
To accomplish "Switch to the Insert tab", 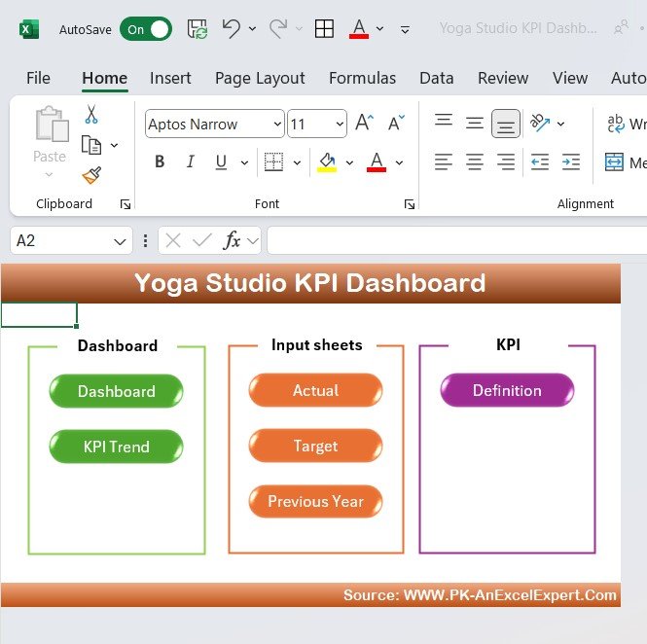I will point(170,78).
